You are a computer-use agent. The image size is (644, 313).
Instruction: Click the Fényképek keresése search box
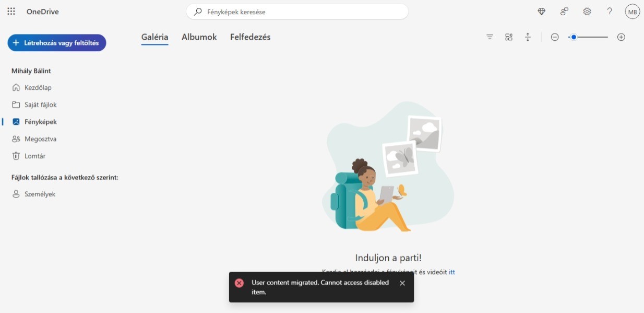297,11
